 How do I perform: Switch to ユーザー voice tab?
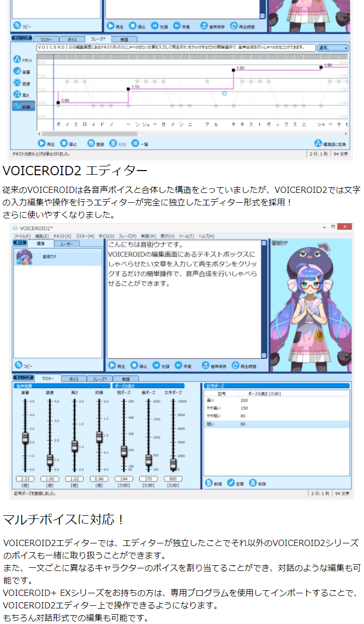coord(66,243)
